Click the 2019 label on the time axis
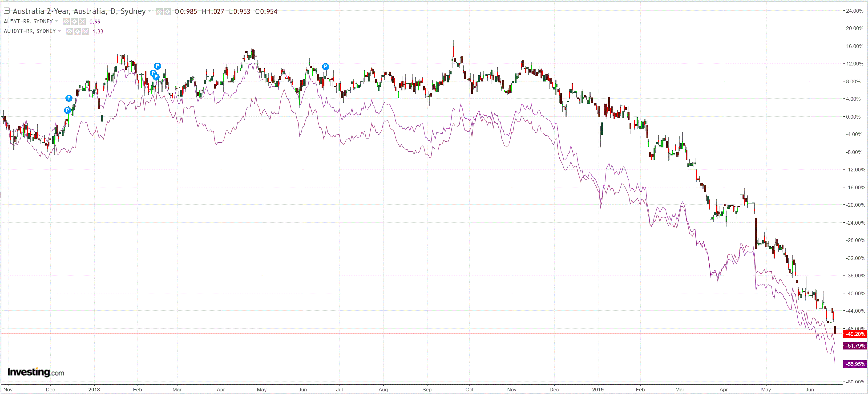868x394 pixels. 598,389
